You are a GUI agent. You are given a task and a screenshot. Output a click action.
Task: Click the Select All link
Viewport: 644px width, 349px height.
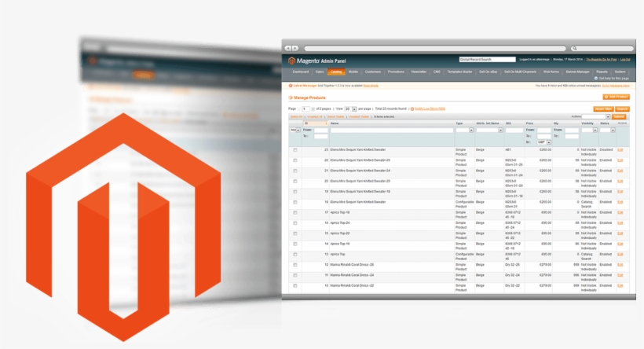click(296, 117)
